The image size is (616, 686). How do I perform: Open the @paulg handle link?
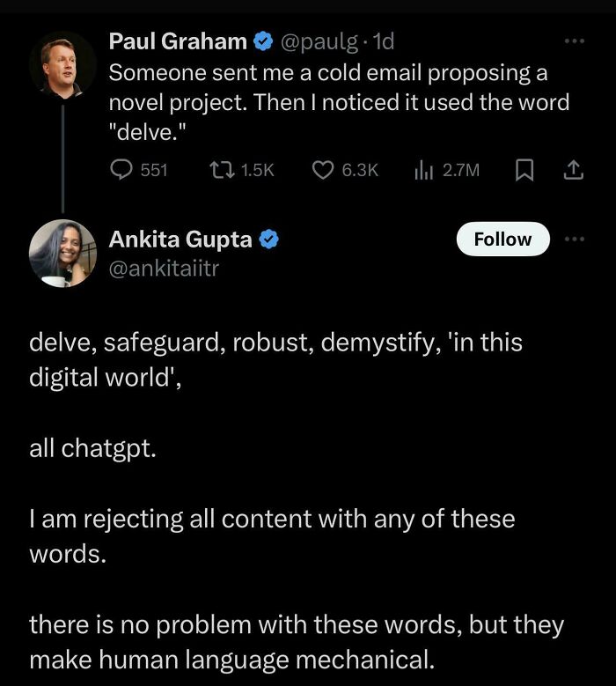coord(319,41)
